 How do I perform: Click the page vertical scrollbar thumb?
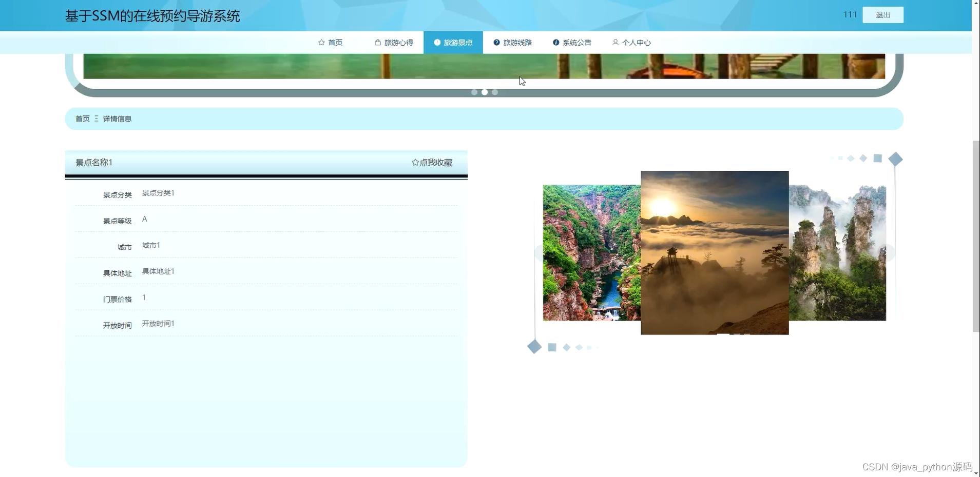tap(976, 236)
